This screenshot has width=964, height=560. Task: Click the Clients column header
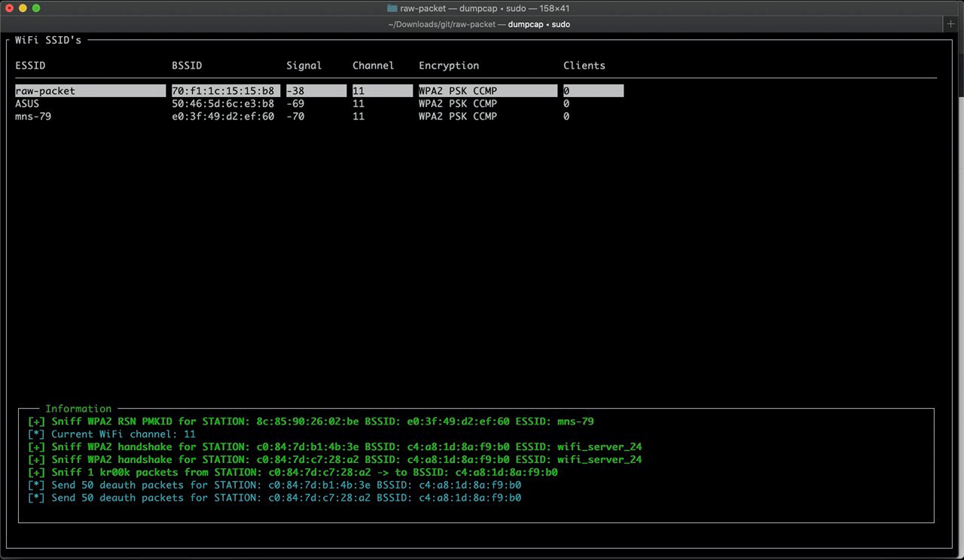584,65
